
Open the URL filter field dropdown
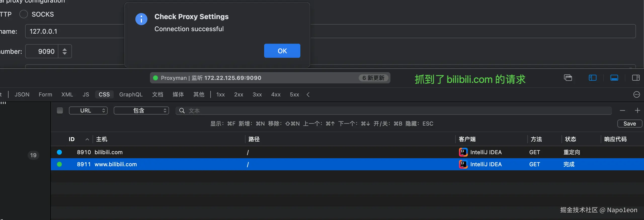88,111
